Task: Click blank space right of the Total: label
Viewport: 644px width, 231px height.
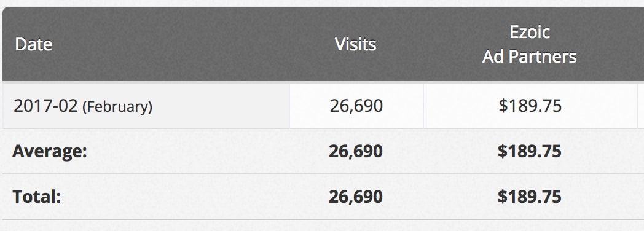Action: tap(193, 197)
